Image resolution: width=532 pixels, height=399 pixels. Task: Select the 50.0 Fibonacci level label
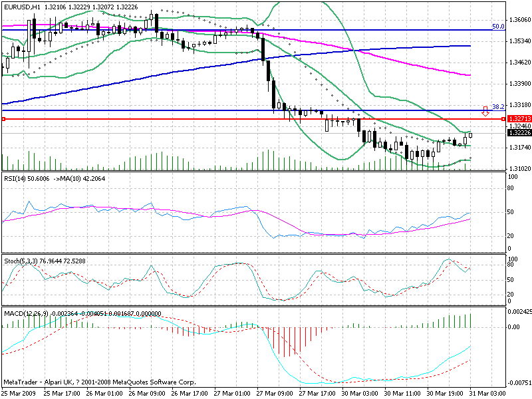point(498,27)
